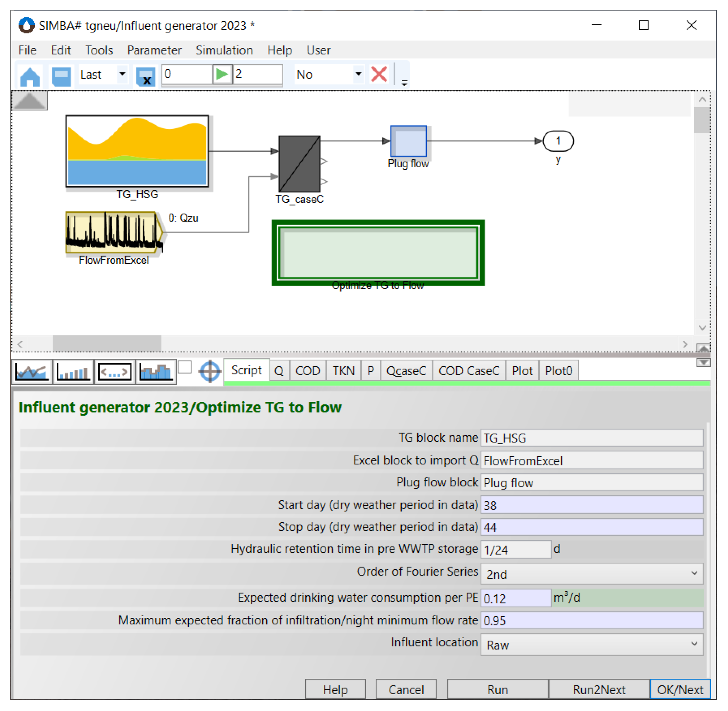Switch to the COD CaseC tab
728x711 pixels.
coord(468,371)
